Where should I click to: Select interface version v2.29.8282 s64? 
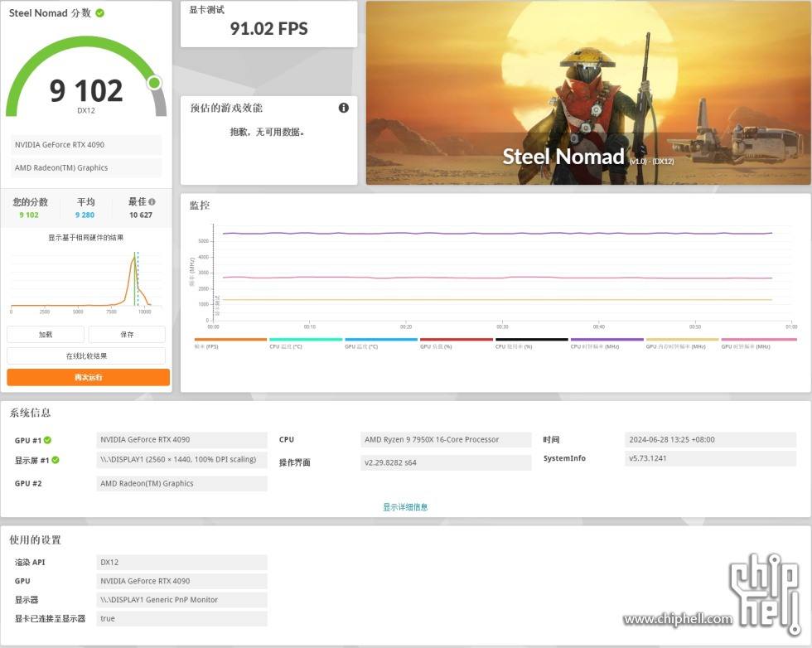[446, 462]
